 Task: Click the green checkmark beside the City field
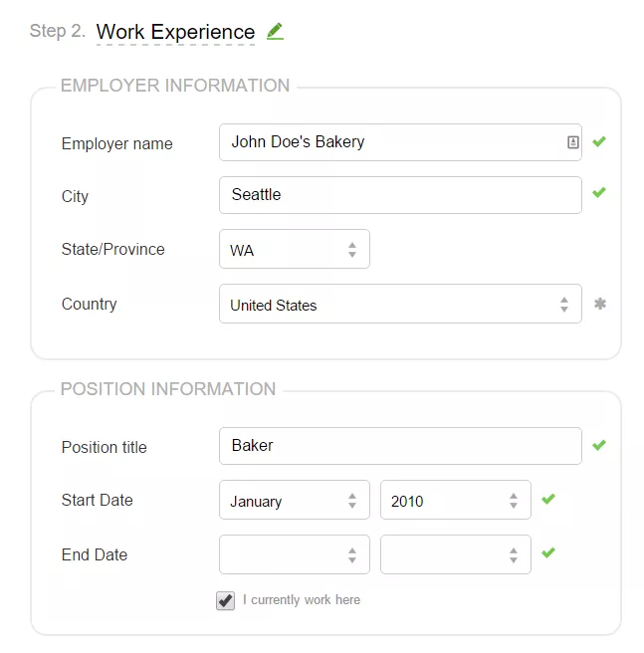coord(599,192)
